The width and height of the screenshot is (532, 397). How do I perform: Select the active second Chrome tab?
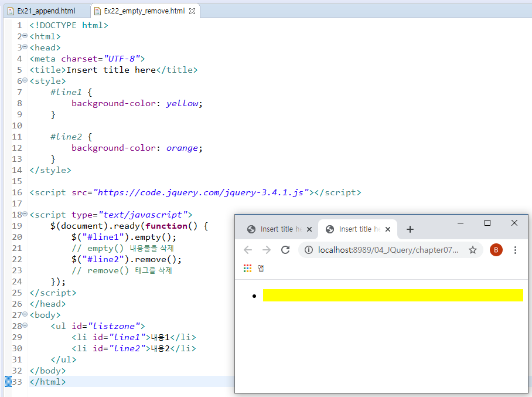(x=357, y=229)
